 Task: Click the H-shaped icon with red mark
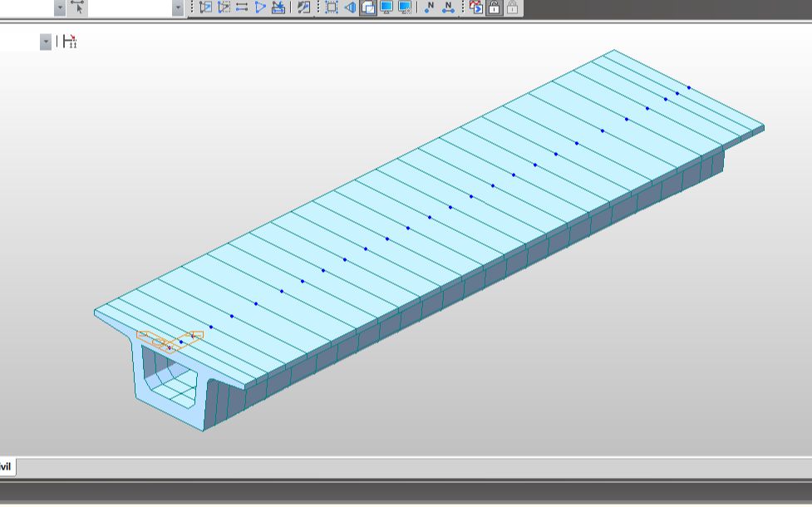(x=69, y=42)
